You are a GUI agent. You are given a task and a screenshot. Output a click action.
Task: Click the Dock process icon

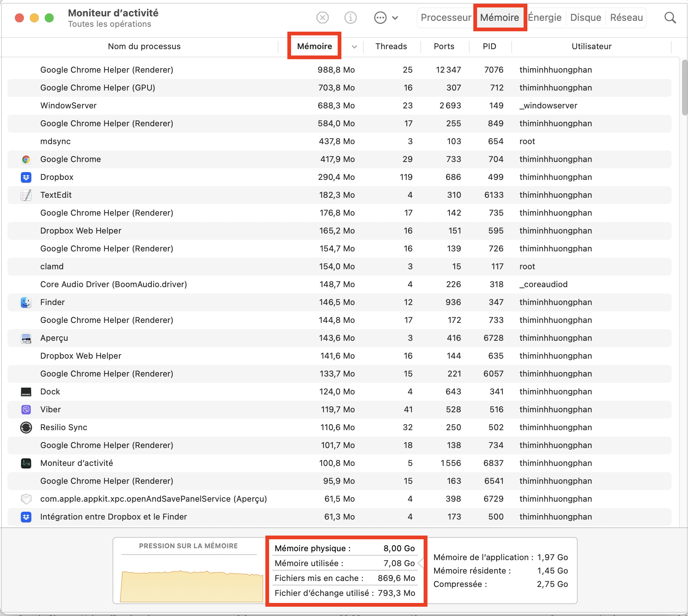tap(26, 392)
